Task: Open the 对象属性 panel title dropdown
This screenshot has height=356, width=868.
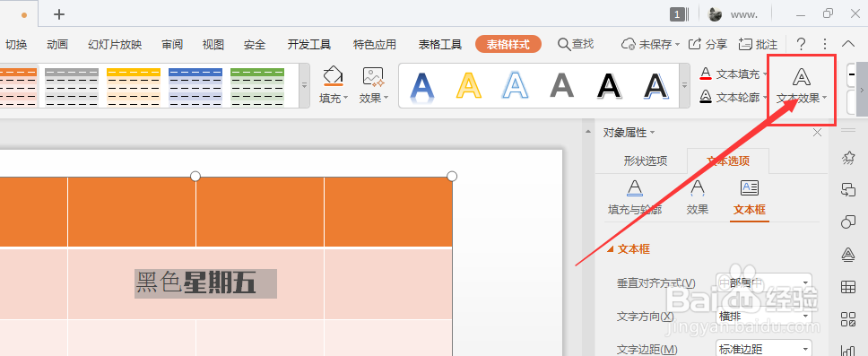Action: tap(629, 133)
